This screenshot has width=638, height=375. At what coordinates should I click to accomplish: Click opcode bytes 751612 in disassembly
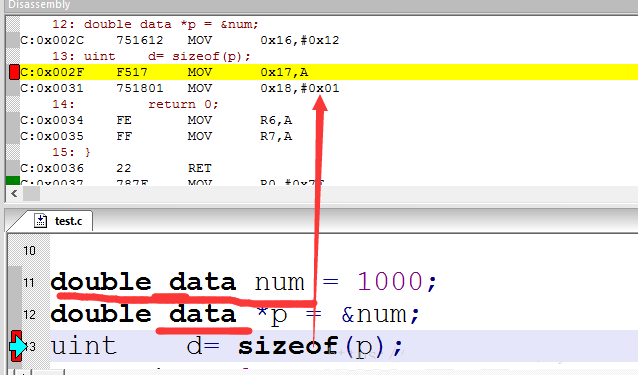tap(140, 40)
